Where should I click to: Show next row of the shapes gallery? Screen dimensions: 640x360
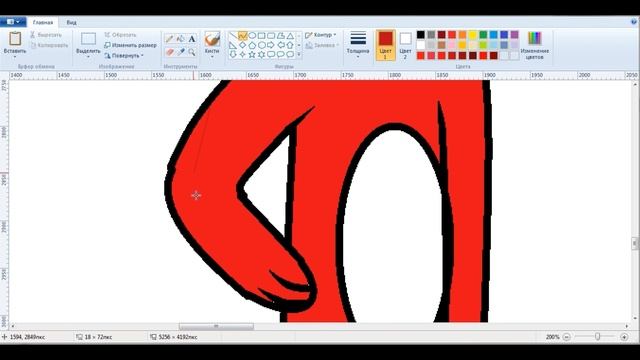pos(299,45)
